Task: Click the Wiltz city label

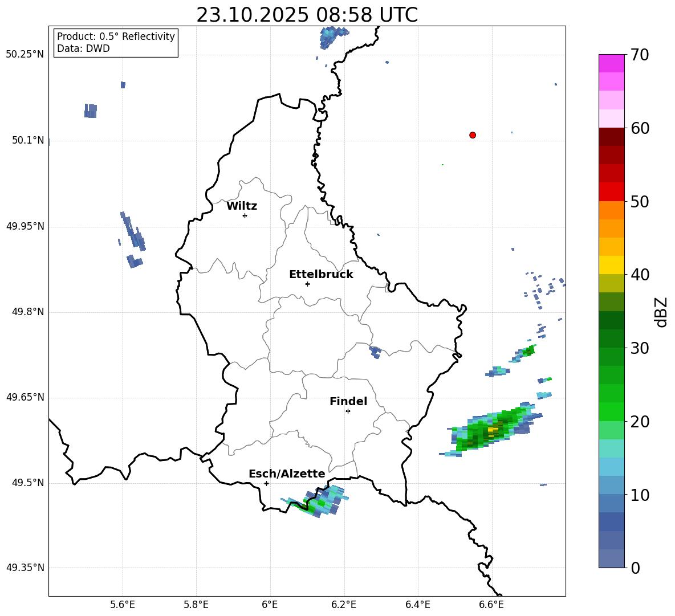Action: tap(242, 206)
